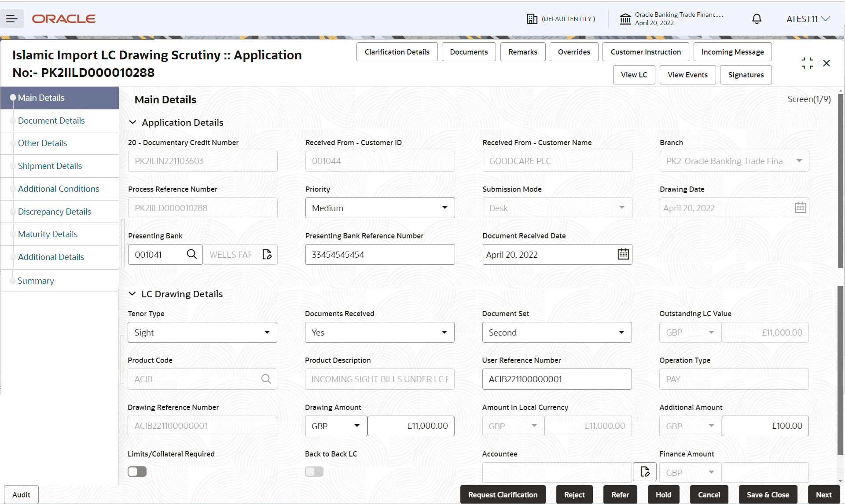Switch to Shipment Details in the sidebar
Viewport: 845px width, 504px height.
50,166
